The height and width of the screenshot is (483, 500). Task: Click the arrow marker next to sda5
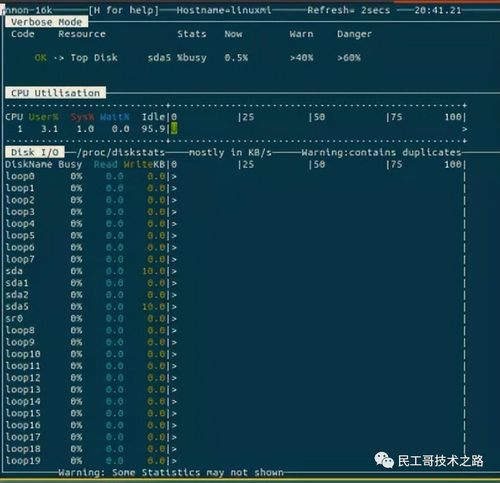[174, 307]
